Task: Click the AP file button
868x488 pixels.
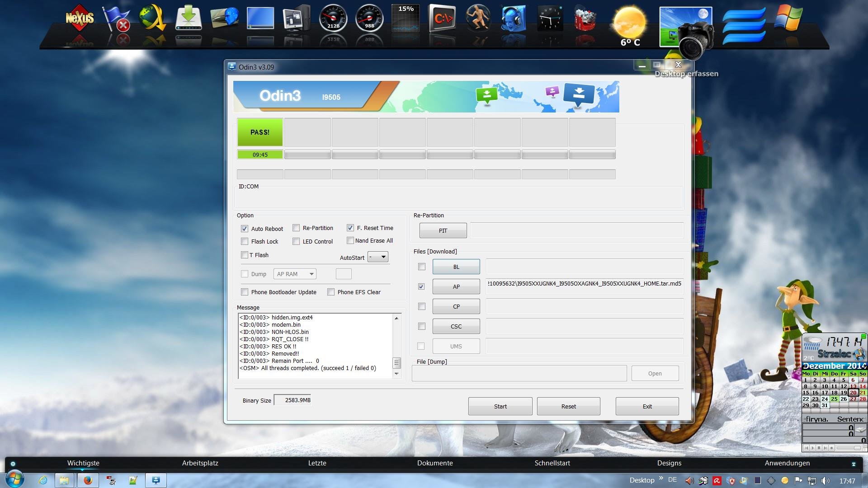Action: click(x=456, y=286)
